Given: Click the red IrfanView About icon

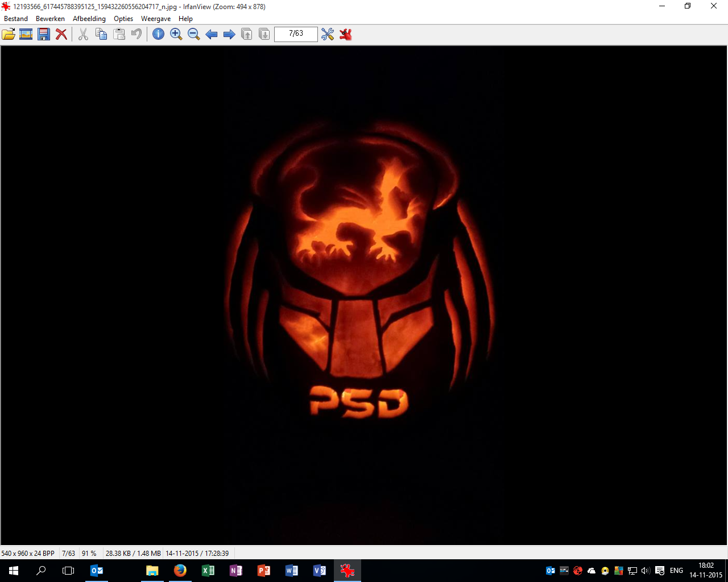Looking at the screenshot, I should coord(345,34).
